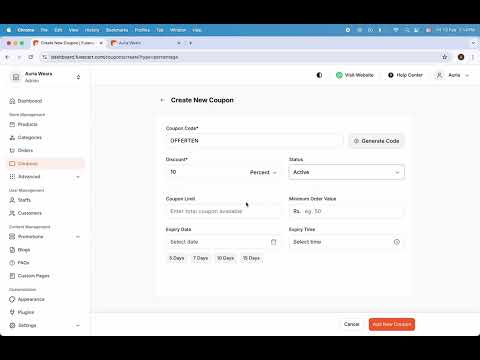
Task: Open Products in sidebar
Action: [23, 124]
